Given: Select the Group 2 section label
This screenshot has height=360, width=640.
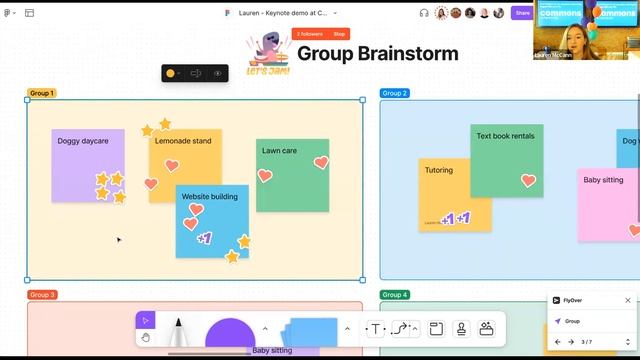Looking at the screenshot, I should [394, 93].
